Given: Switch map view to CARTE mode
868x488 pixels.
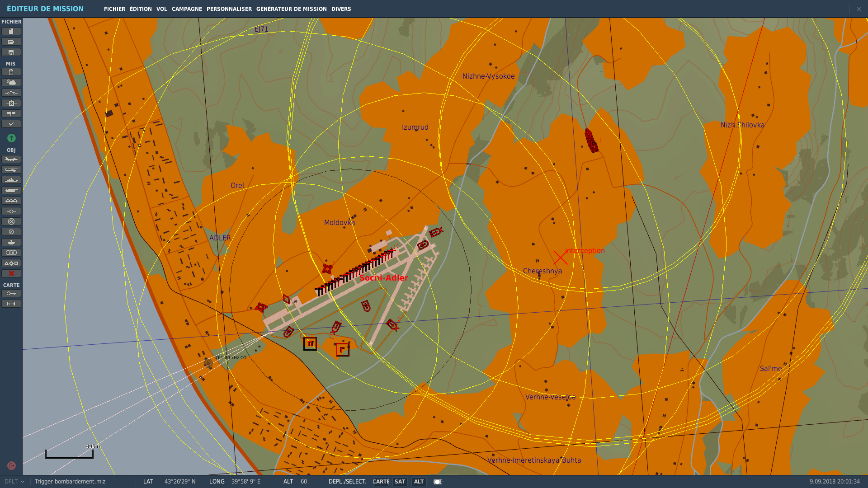Looking at the screenshot, I should [381, 482].
